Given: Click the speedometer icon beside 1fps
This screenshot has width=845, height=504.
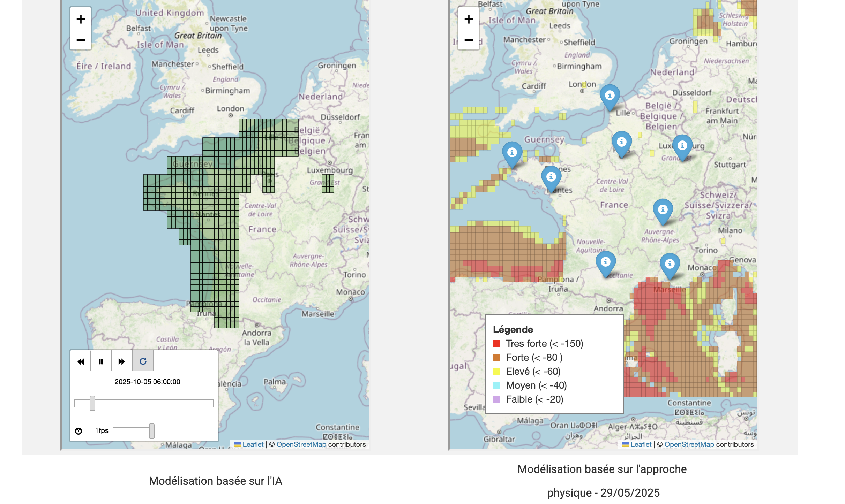Looking at the screenshot, I should pos(78,431).
